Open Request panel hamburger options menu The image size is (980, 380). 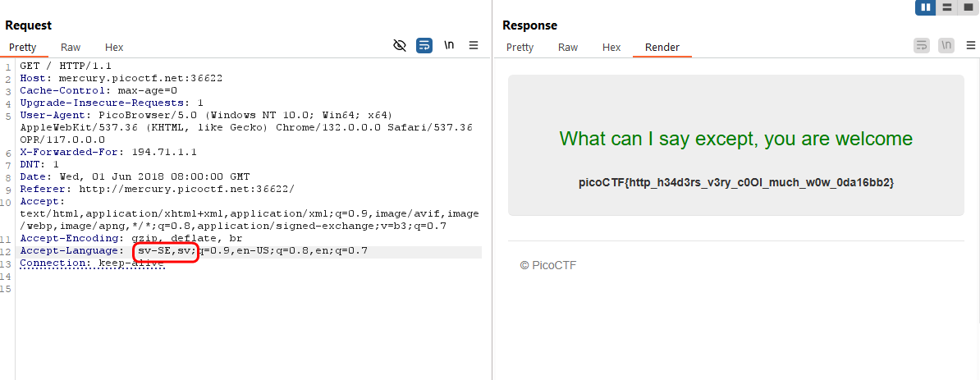474,46
